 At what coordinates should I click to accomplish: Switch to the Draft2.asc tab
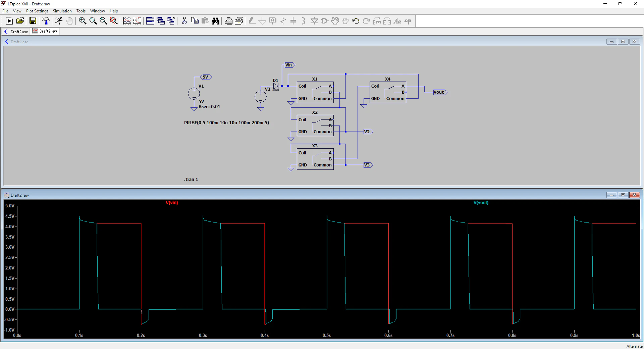[16, 32]
